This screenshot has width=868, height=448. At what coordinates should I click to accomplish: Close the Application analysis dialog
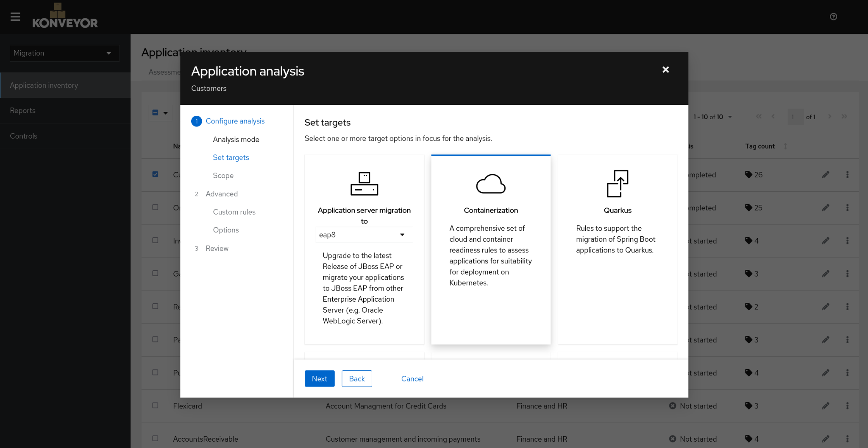click(x=665, y=70)
